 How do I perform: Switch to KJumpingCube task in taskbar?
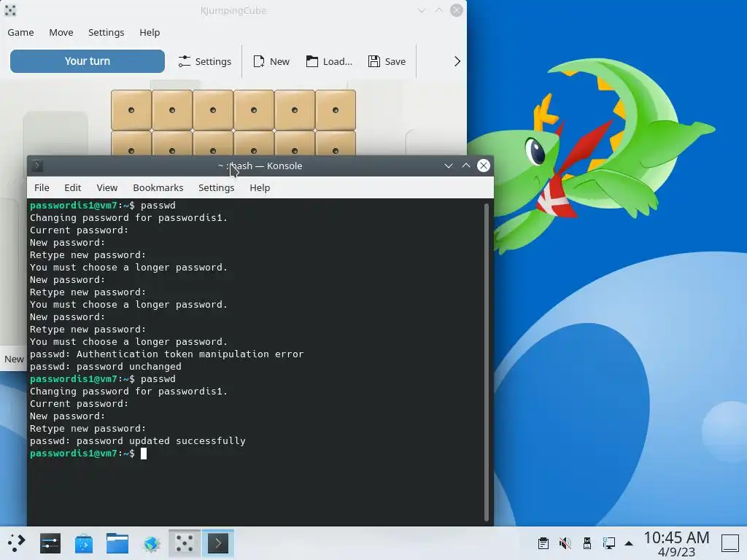pyautogui.click(x=185, y=543)
